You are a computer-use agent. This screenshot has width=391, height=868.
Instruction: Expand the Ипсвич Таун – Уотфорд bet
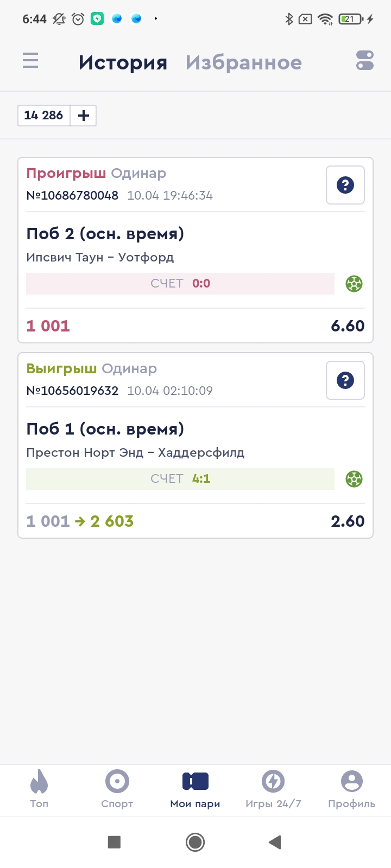(163, 244)
